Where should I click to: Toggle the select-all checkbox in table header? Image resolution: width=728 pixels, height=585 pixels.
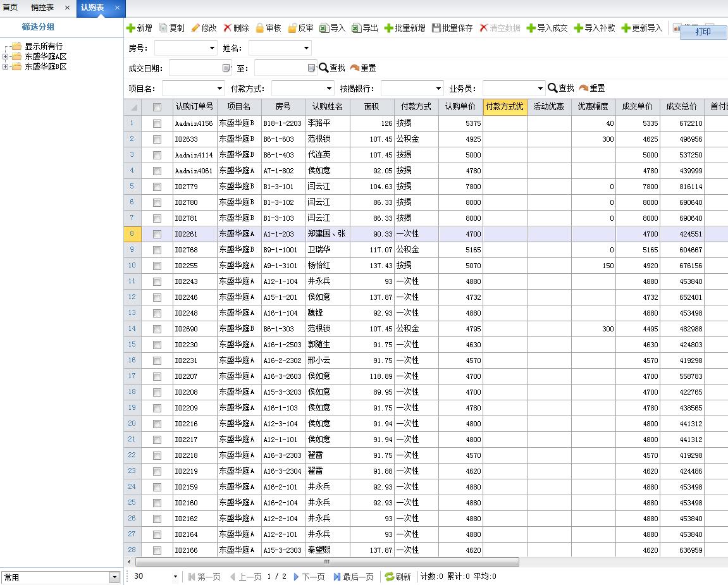pyautogui.click(x=157, y=108)
